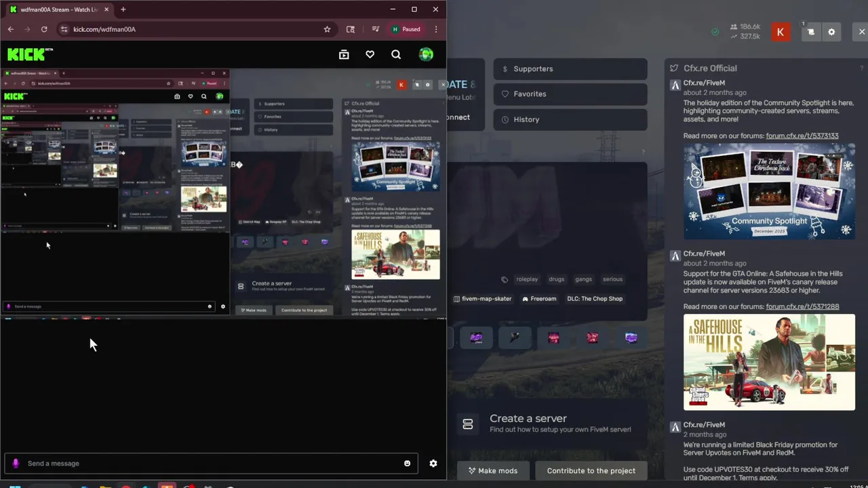Screen dimensions: 868x488
Task: Open the FiveM settings gear
Action: pyautogui.click(x=831, y=32)
